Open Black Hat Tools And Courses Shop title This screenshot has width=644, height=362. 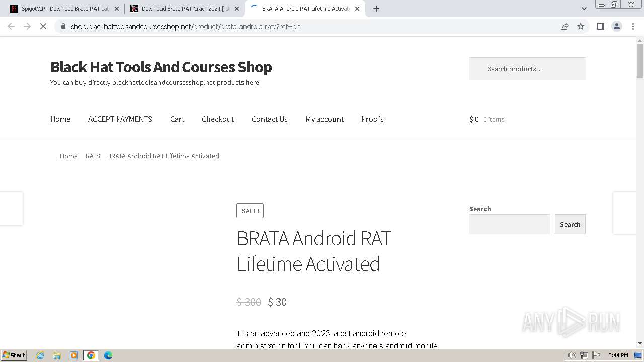click(161, 67)
